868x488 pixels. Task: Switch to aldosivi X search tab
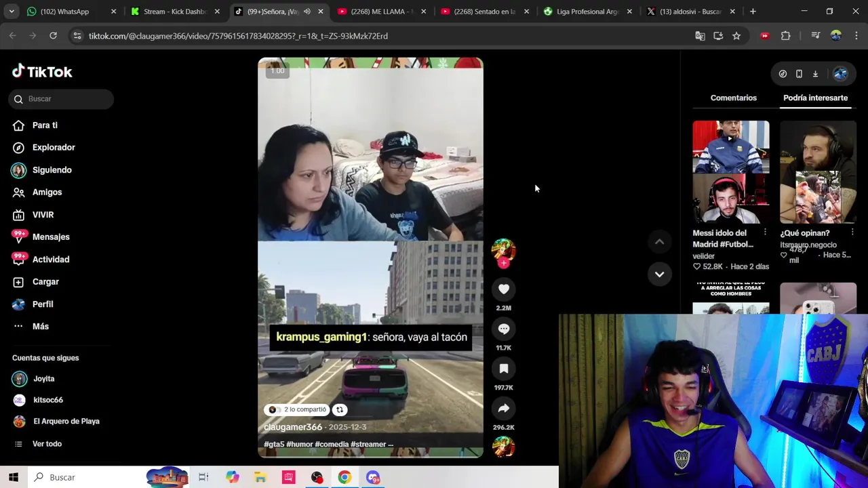pyautogui.click(x=692, y=12)
